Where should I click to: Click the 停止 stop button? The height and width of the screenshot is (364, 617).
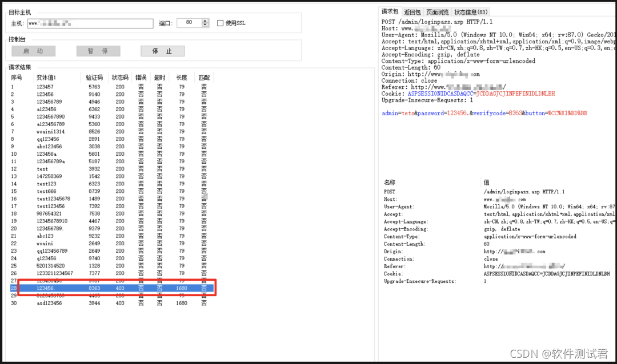[162, 51]
